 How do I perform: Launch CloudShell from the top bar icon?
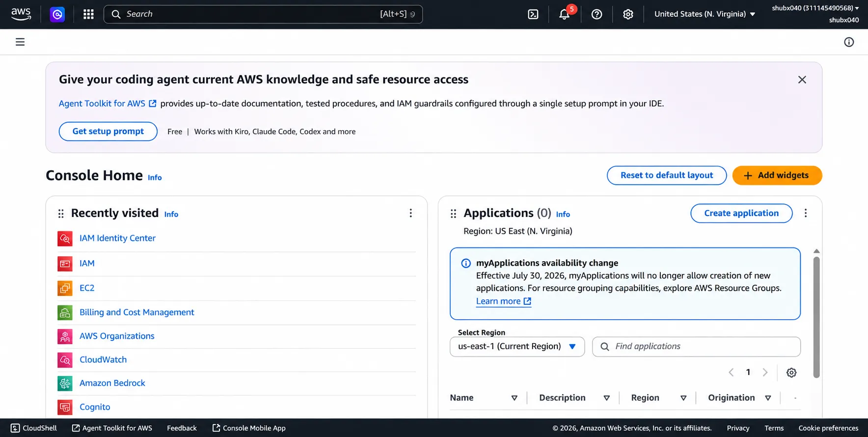533,14
